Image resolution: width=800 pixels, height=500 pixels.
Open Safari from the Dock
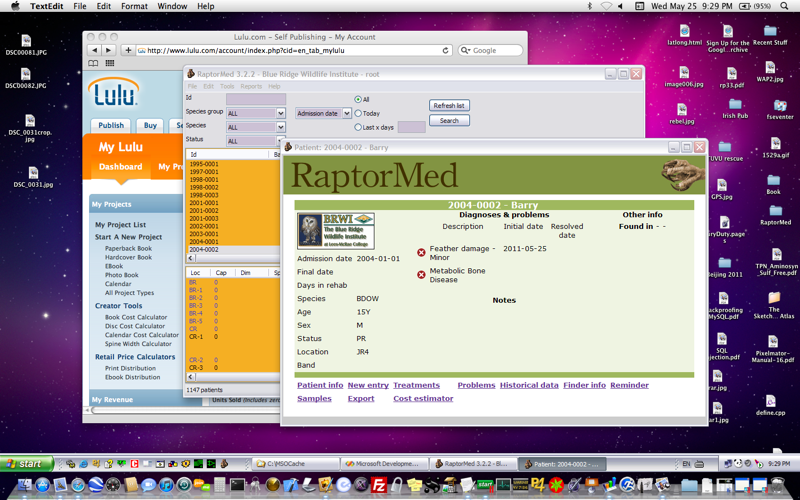(x=78, y=485)
